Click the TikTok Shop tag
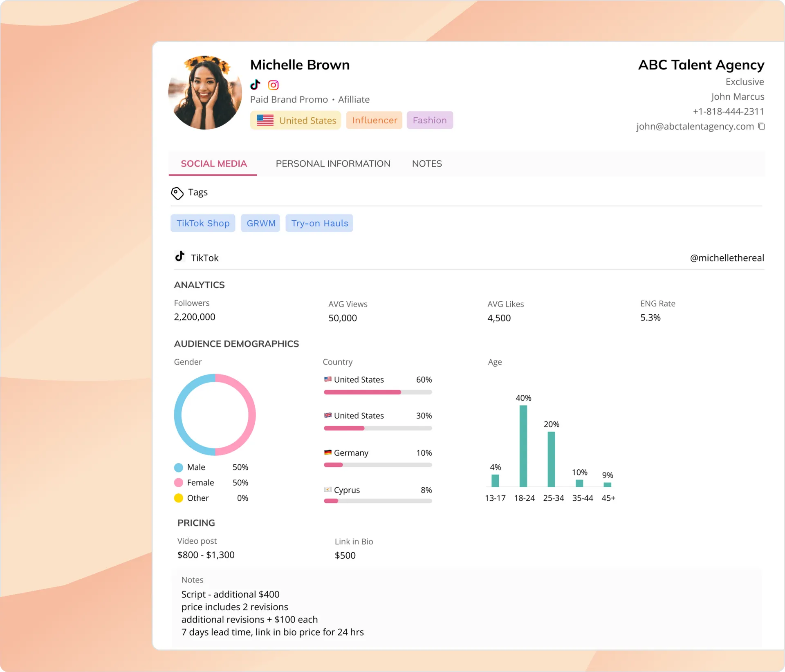This screenshot has height=672, width=785. [203, 223]
